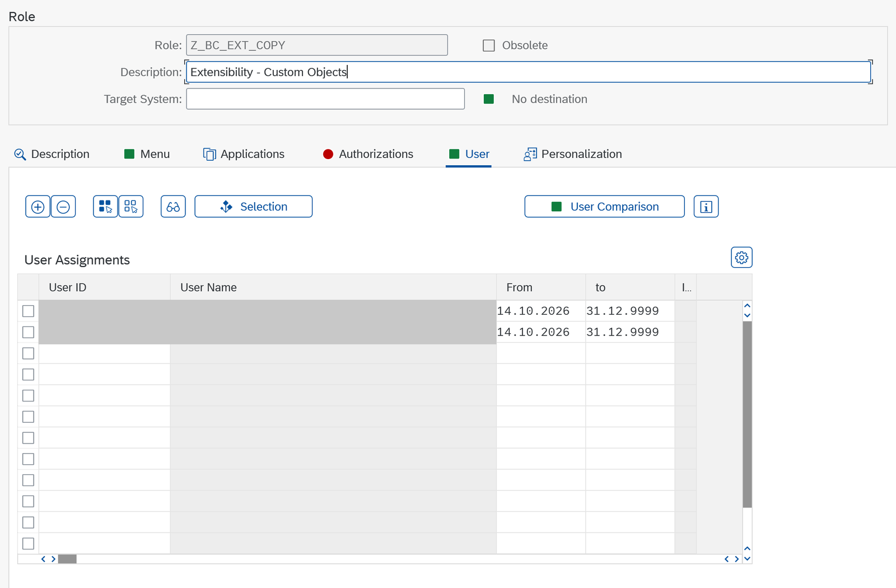The height and width of the screenshot is (588, 896).
Task: Click the bottom up arrow of vertical scrollbar
Action: pyautogui.click(x=747, y=549)
